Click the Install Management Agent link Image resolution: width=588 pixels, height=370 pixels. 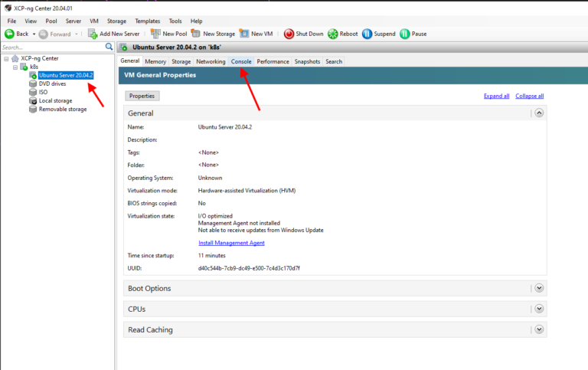tap(231, 243)
